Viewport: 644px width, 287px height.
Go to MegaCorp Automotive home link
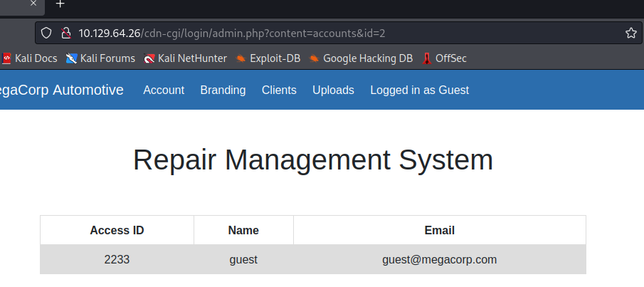pyautogui.click(x=62, y=90)
